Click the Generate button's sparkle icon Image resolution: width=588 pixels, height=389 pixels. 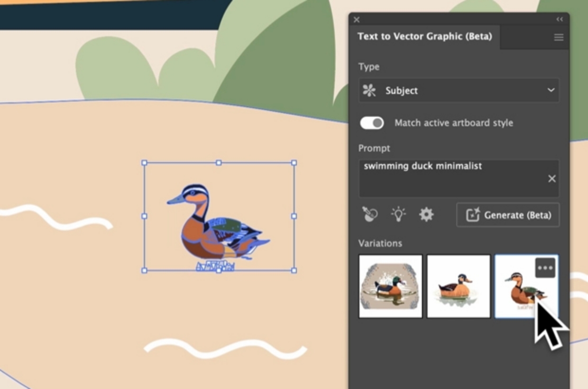point(472,214)
